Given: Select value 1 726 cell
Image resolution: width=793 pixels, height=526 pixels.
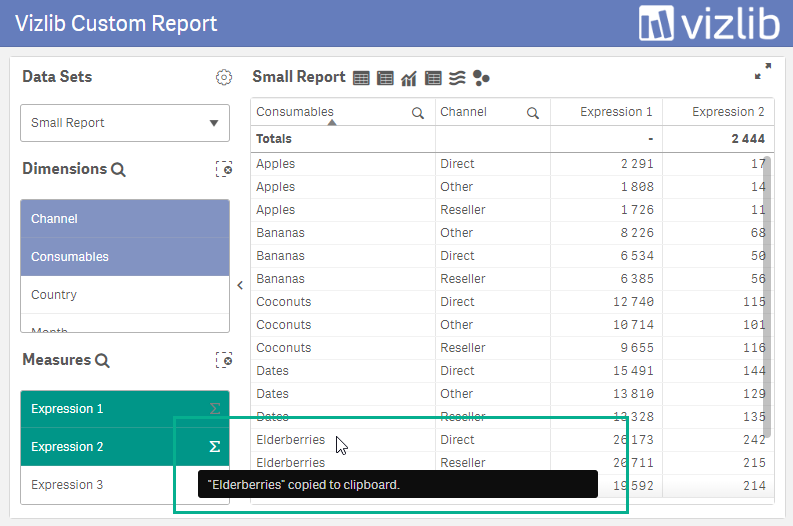Looking at the screenshot, I should click(x=606, y=210).
